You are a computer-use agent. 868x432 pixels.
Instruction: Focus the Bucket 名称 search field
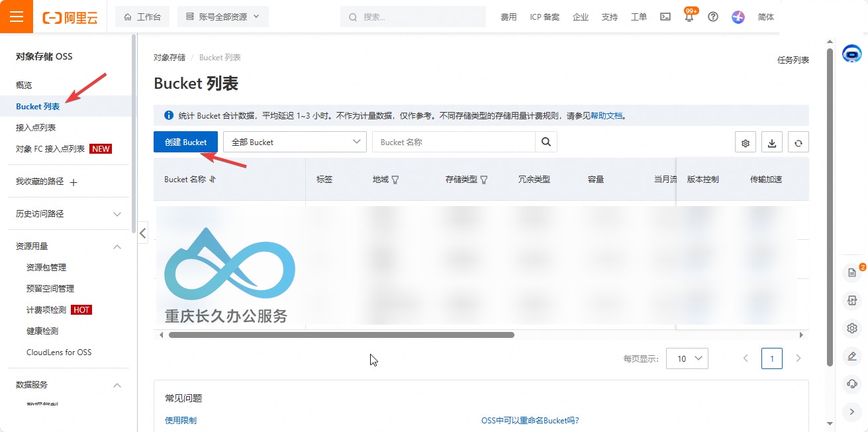454,142
